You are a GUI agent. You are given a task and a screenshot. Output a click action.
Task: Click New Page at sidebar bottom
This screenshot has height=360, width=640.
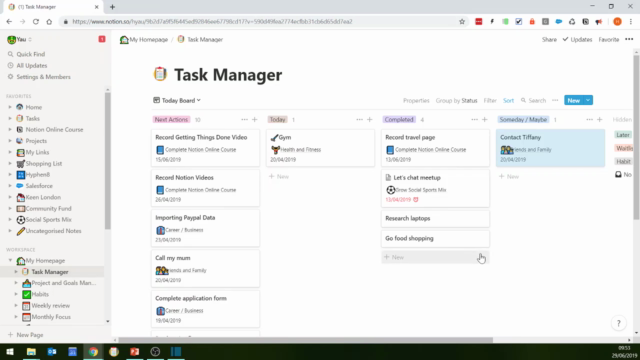point(25,335)
